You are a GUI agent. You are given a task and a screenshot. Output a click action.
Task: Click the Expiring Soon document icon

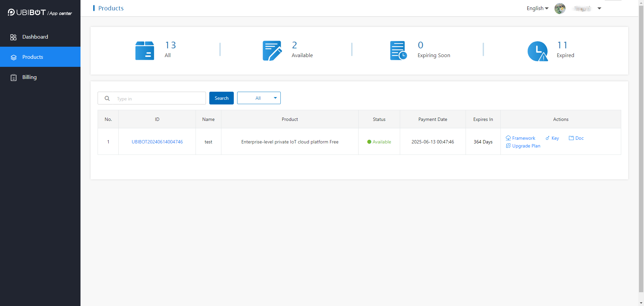(x=398, y=51)
